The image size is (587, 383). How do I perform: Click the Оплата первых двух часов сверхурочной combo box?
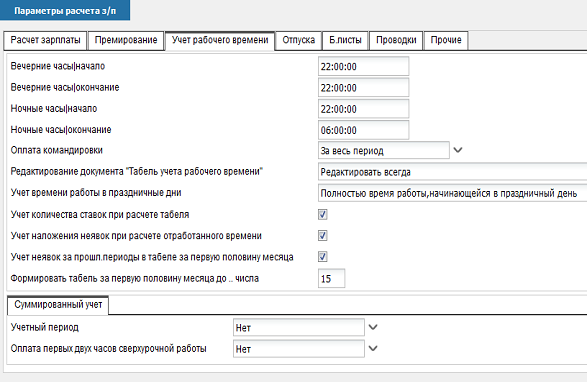[x=299, y=349]
